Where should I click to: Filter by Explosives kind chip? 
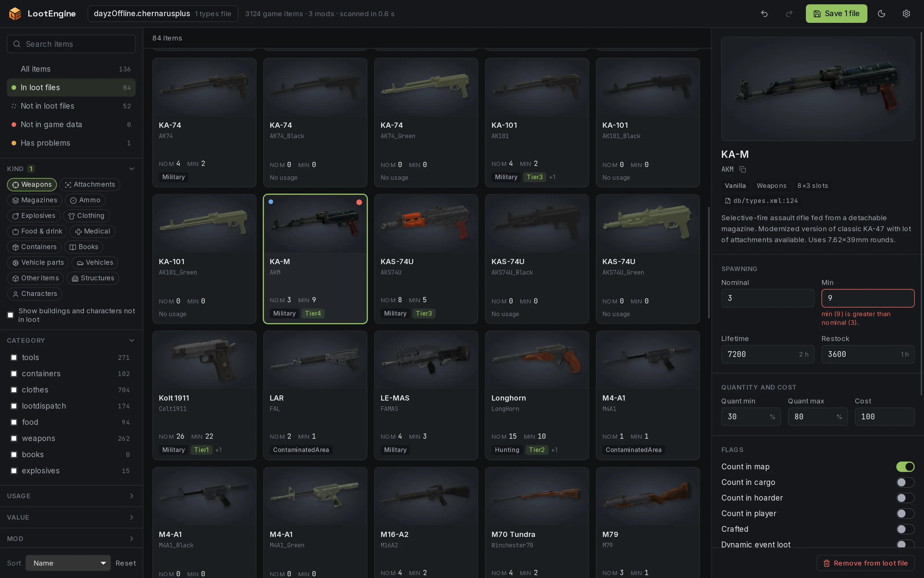tap(33, 216)
